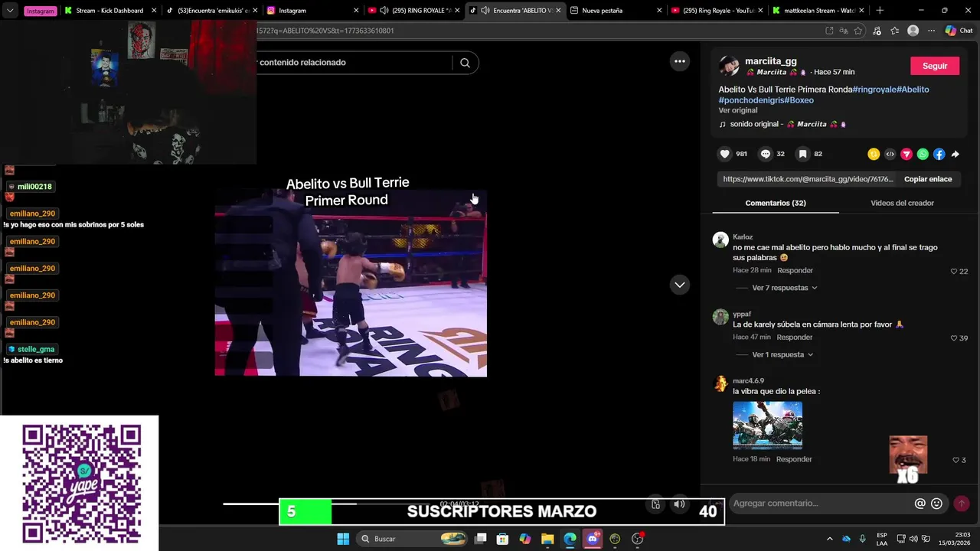The height and width of the screenshot is (551, 980).
Task: Get embed code with the </> icon
Action: click(890, 154)
